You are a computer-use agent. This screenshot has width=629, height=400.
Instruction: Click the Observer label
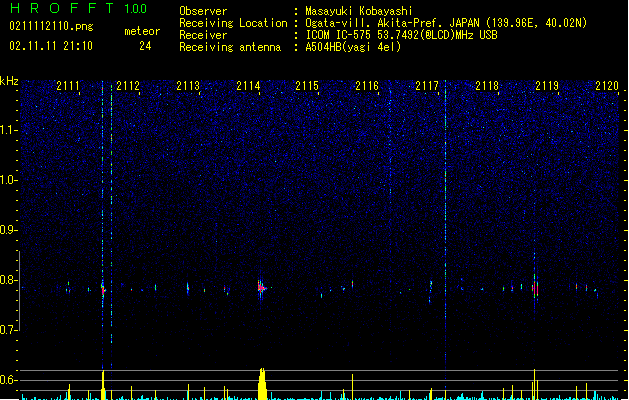203,11
